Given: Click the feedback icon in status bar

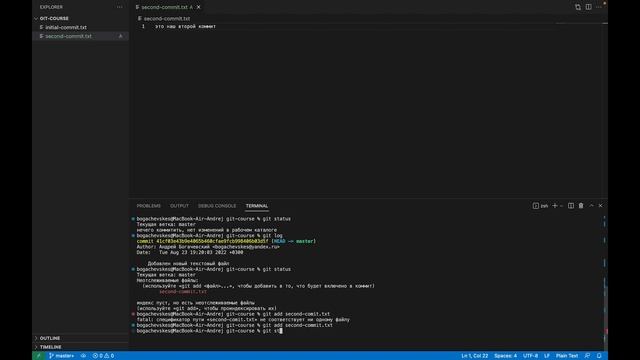Looking at the screenshot, I should click(x=587, y=356).
